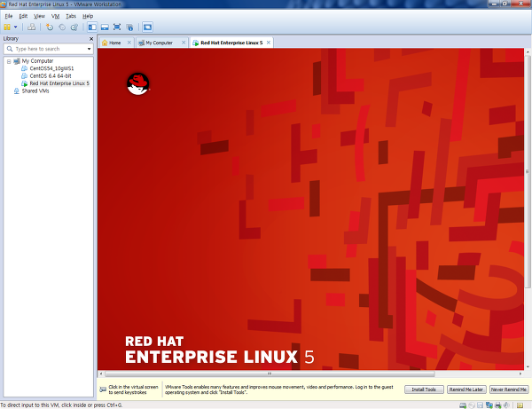Click the Red Hat shadowman logo in guest

[x=138, y=83]
